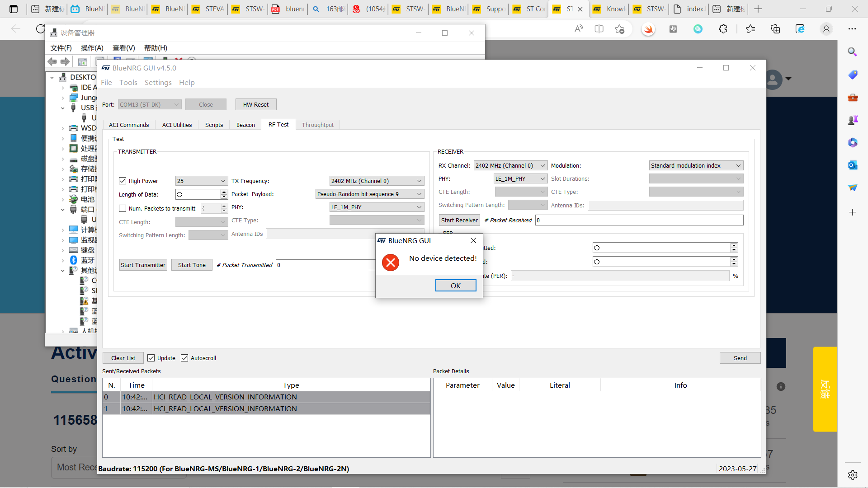Switch to the ACI Commands tab
The image size is (868, 488).
click(x=129, y=125)
